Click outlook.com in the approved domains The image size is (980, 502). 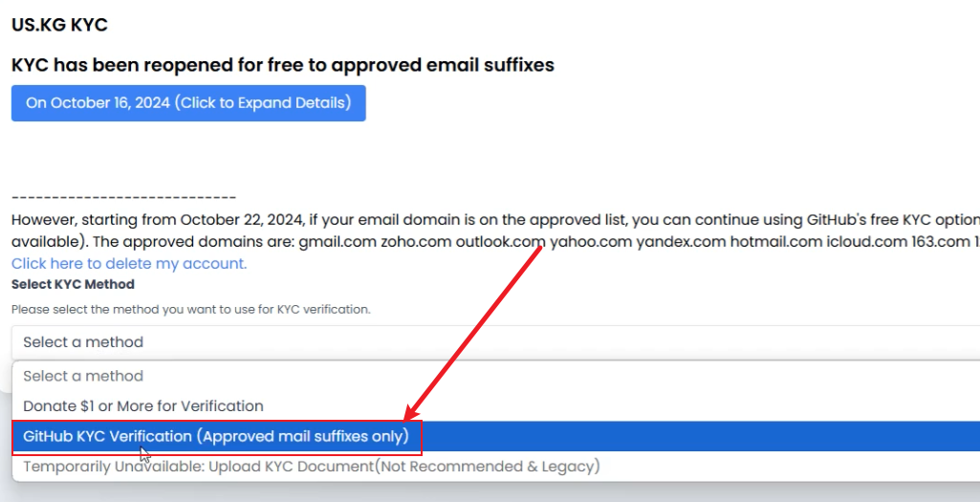point(500,241)
